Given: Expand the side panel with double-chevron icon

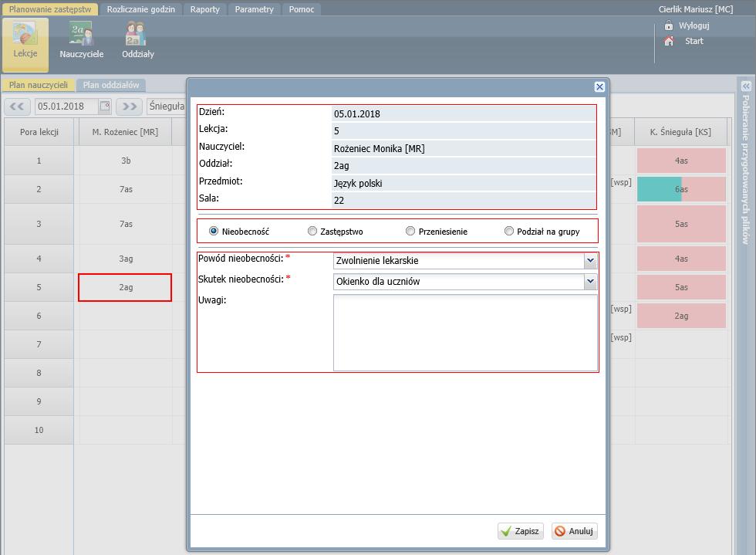Looking at the screenshot, I should pyautogui.click(x=746, y=86).
